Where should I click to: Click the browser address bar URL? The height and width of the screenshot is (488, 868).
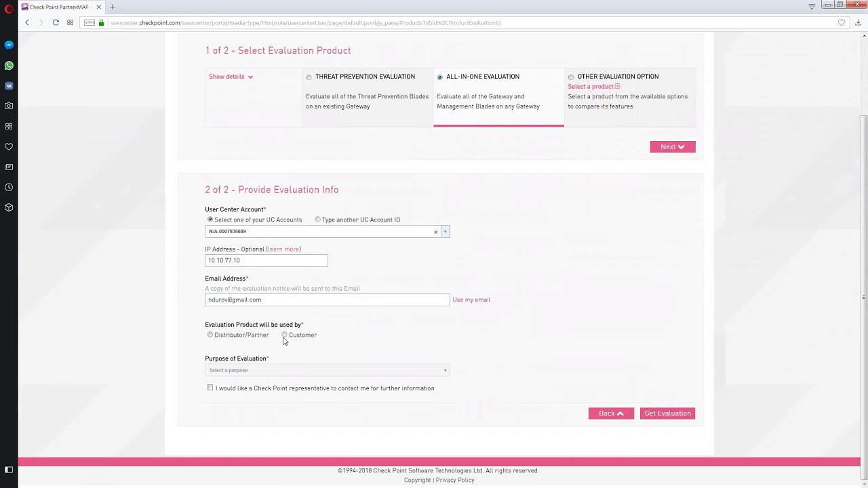(x=305, y=22)
